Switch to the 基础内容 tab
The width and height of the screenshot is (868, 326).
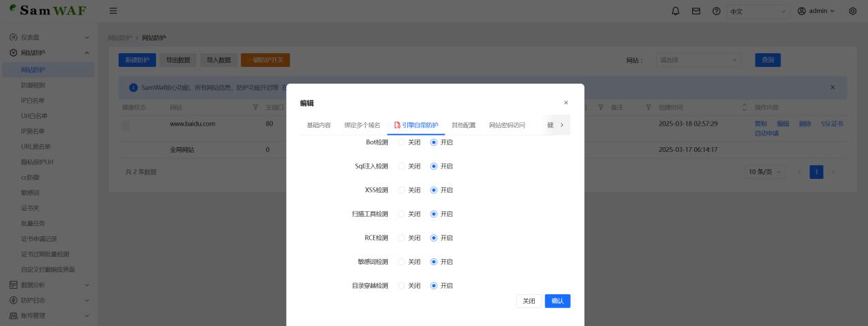(319, 125)
